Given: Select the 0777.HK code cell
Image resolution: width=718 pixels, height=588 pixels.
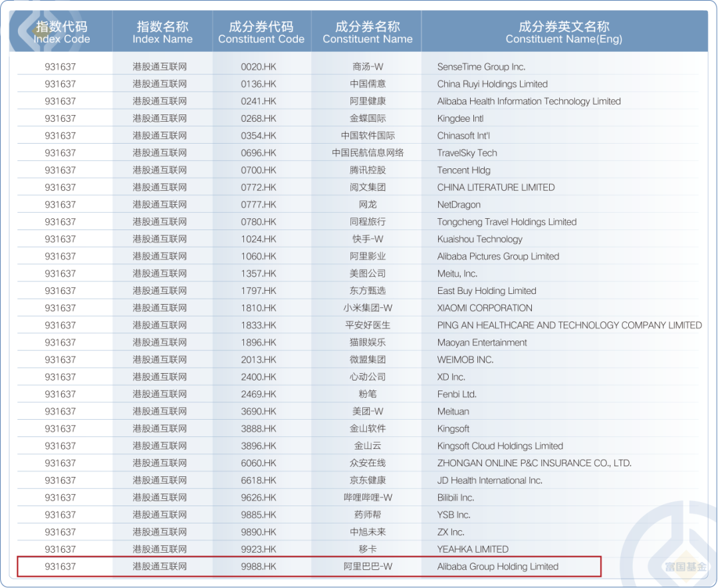Looking at the screenshot, I should pyautogui.click(x=259, y=205).
